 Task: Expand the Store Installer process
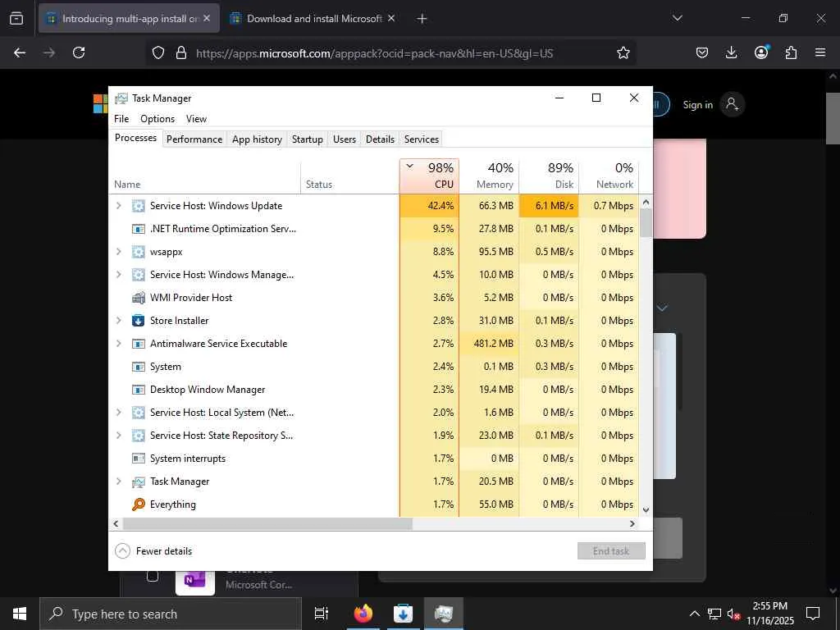[119, 321]
